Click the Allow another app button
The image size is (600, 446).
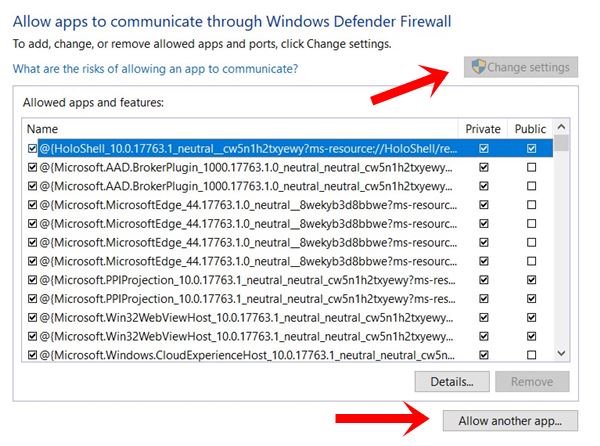click(510, 421)
